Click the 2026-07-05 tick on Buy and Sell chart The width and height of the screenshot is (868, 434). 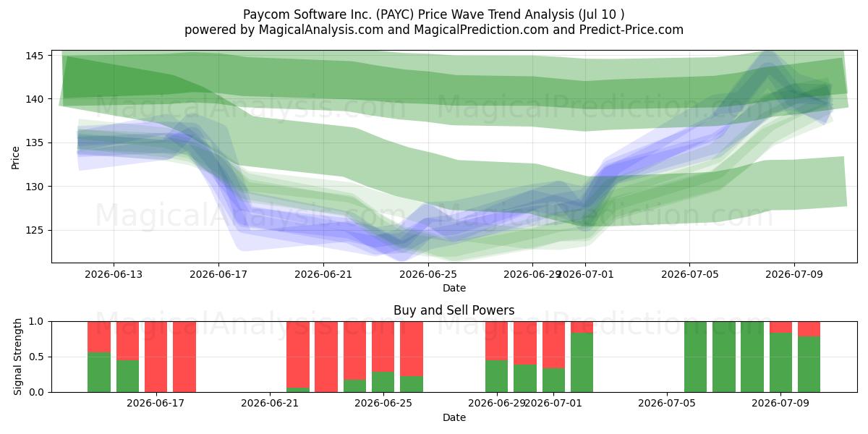click(667, 404)
